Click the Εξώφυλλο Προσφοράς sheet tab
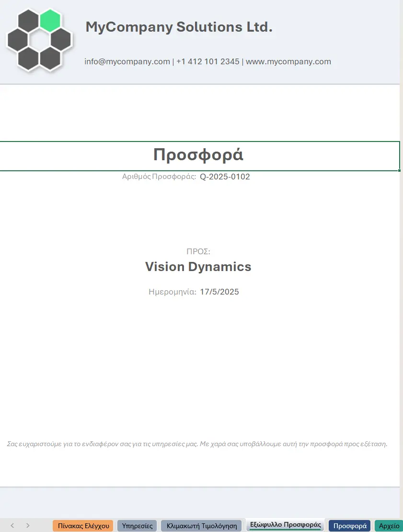 [286, 525]
